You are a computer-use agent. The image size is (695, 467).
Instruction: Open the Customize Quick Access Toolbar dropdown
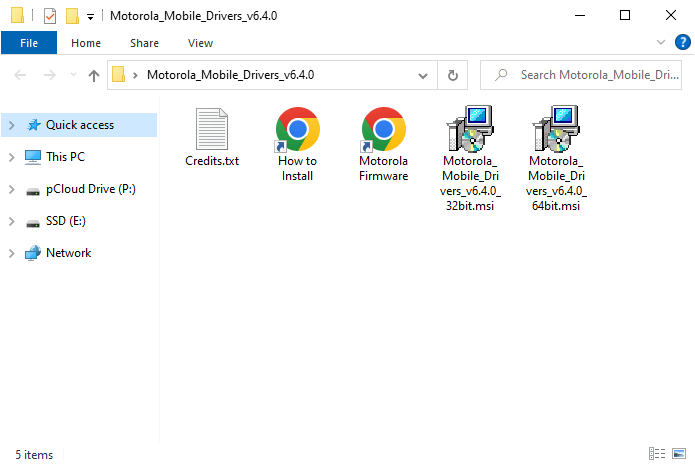coord(90,17)
